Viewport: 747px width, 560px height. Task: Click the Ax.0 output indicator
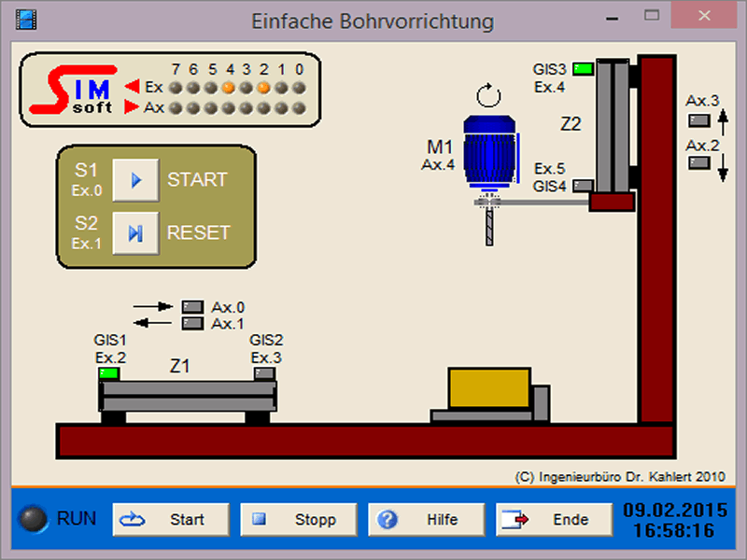[x=192, y=306]
